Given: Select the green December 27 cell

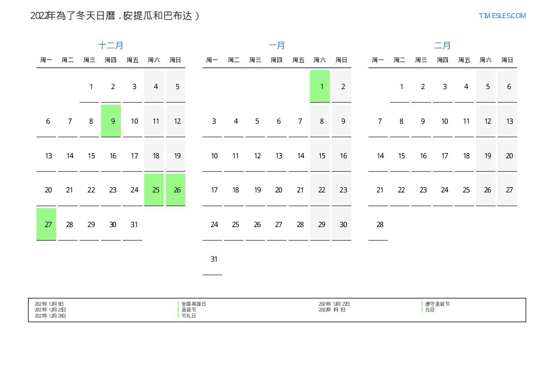Looking at the screenshot, I should tap(48, 224).
